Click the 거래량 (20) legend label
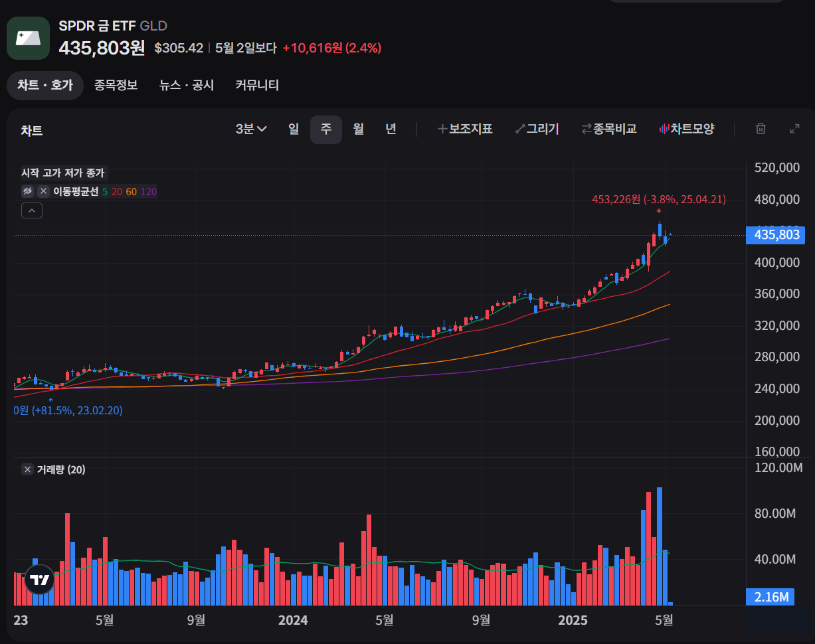815x644 pixels. click(61, 469)
